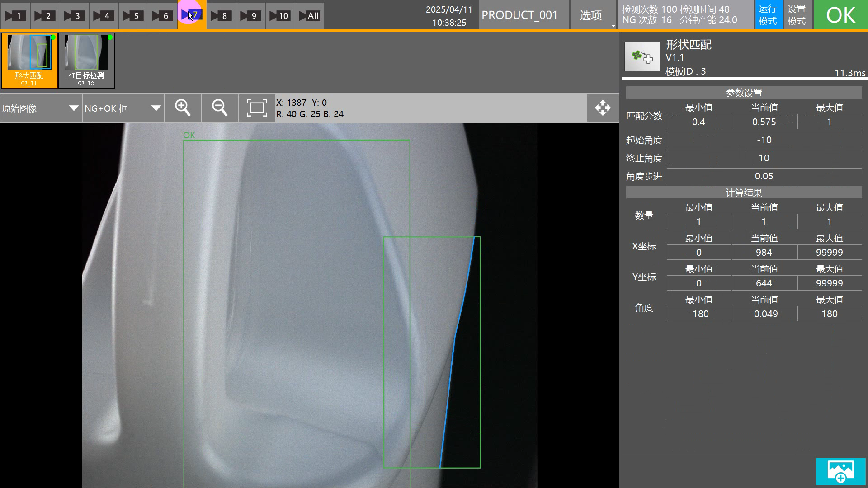The width and height of the screenshot is (868, 488).
Task: Switch to 设置模式 setup mode
Action: [x=797, y=15]
